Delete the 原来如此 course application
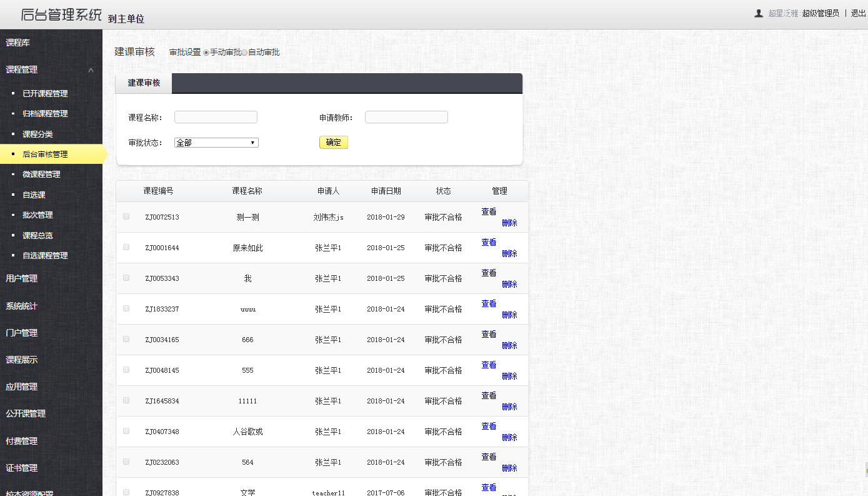The width and height of the screenshot is (868, 496). tap(509, 253)
